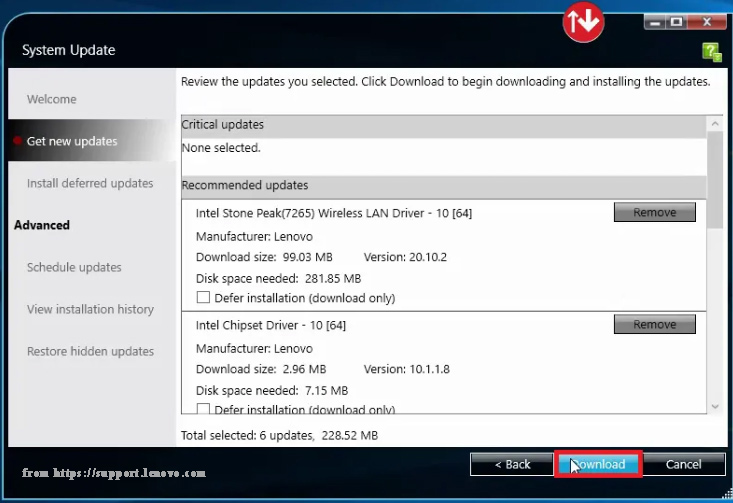Click the updates list scrollbar thumb

[x=715, y=180]
